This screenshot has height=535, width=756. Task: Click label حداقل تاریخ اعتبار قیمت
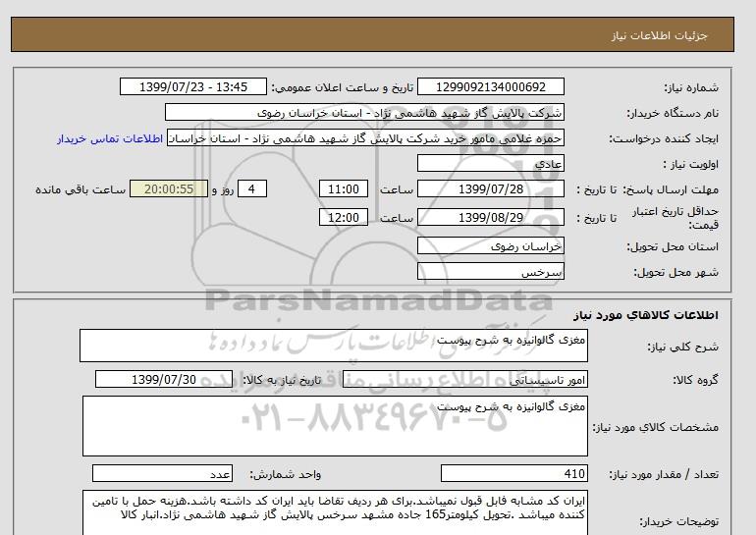tap(675, 218)
